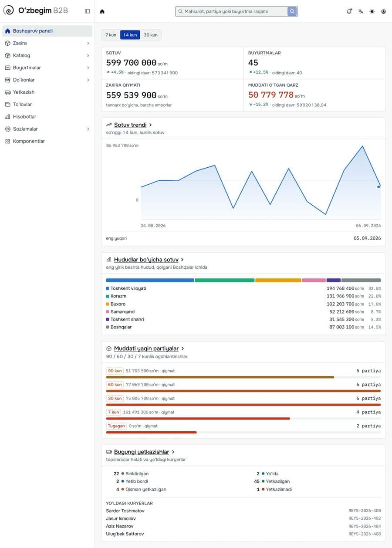Open Boshqaruv paneli in the sidebar
The height and width of the screenshot is (548, 392).
pos(47,31)
